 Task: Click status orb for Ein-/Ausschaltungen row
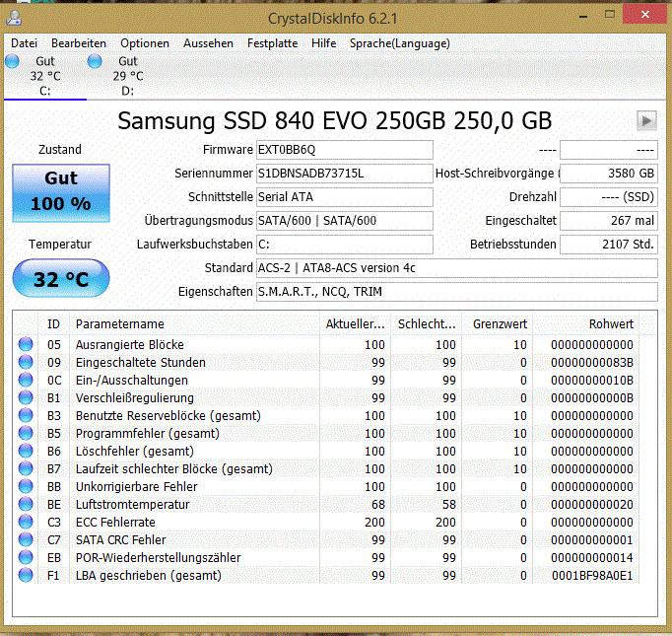26,380
